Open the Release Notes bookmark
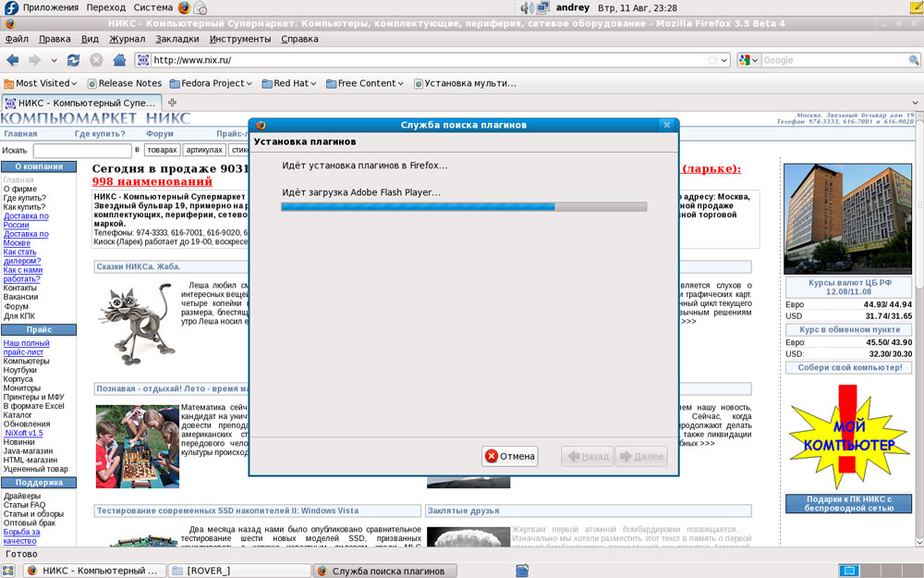The height and width of the screenshot is (578, 924). point(125,83)
